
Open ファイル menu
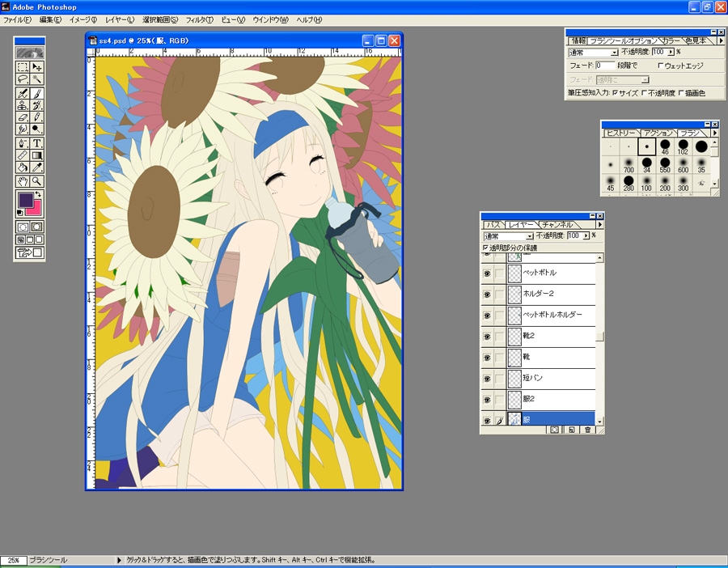pos(17,19)
